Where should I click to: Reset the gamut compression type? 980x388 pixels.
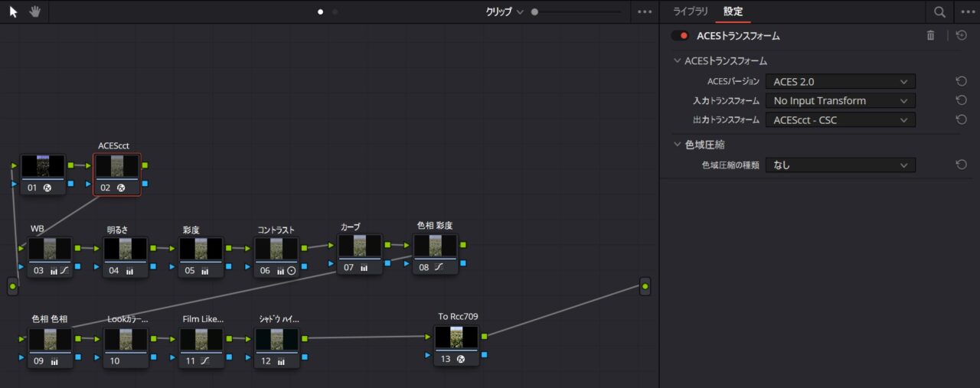click(961, 165)
